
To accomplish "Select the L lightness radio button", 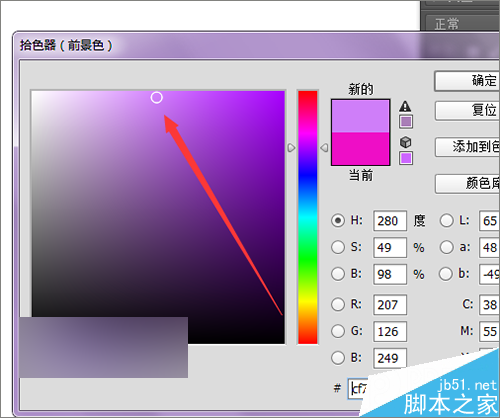I will click(447, 221).
